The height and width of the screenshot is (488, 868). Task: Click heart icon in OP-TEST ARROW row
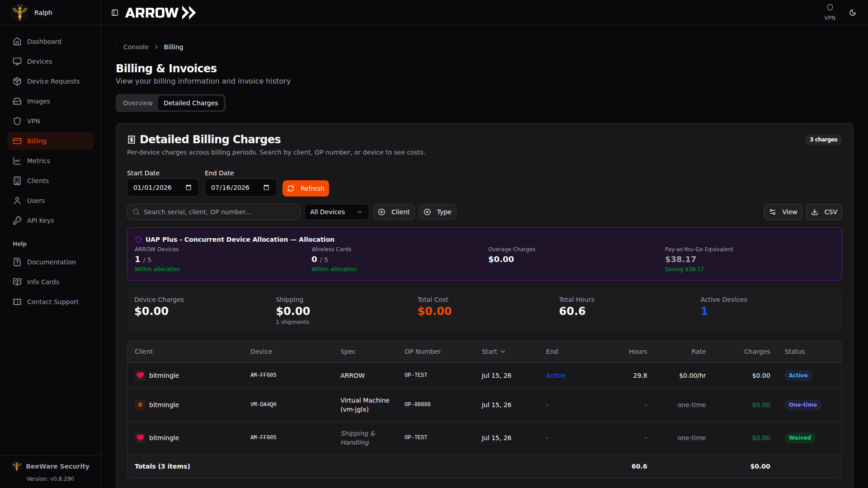coord(140,375)
